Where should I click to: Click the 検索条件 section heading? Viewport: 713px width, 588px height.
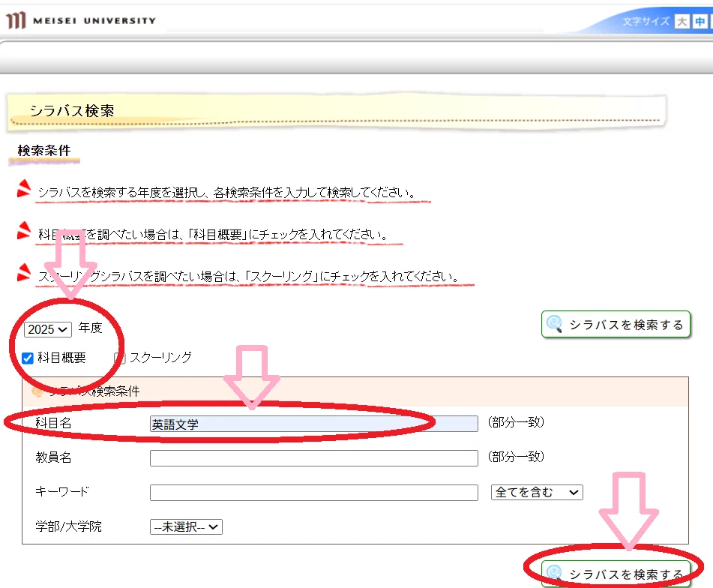pos(44,151)
